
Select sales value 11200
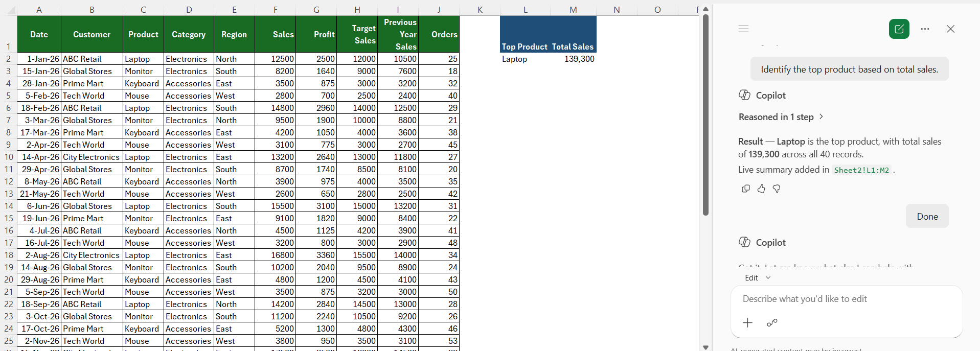tap(275, 316)
